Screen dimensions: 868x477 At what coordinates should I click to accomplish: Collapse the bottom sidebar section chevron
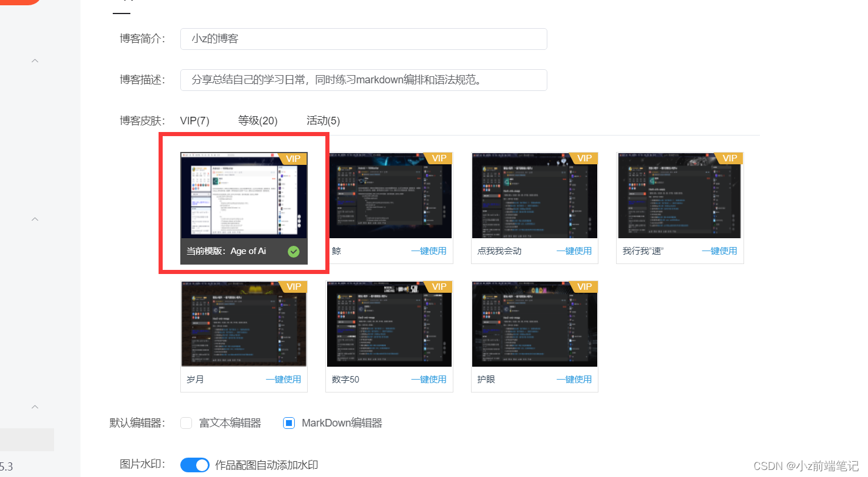[x=35, y=407]
